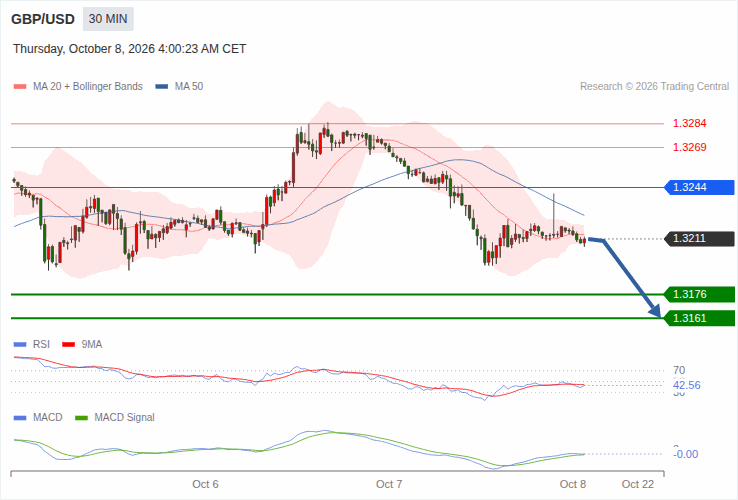Click the RSI 70 level label

click(679, 371)
